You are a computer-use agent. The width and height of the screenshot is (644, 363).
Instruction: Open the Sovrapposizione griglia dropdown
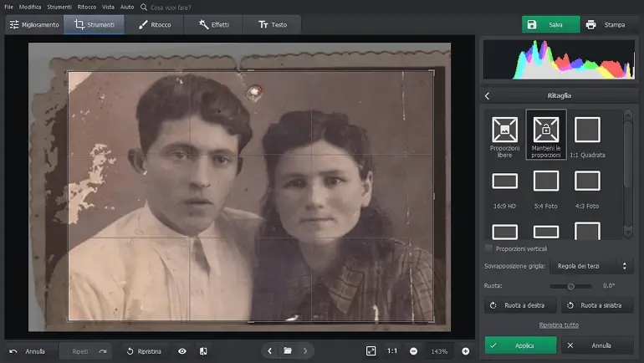[591, 266]
